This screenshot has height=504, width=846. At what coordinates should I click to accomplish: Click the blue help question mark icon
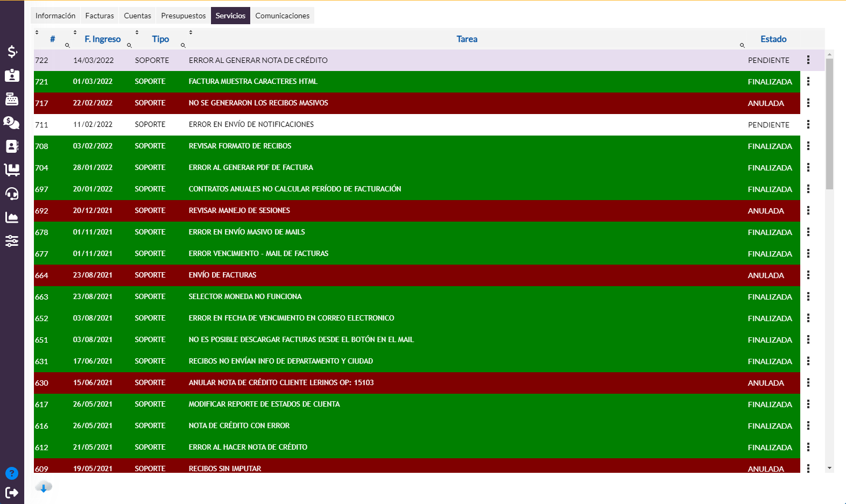click(x=12, y=473)
